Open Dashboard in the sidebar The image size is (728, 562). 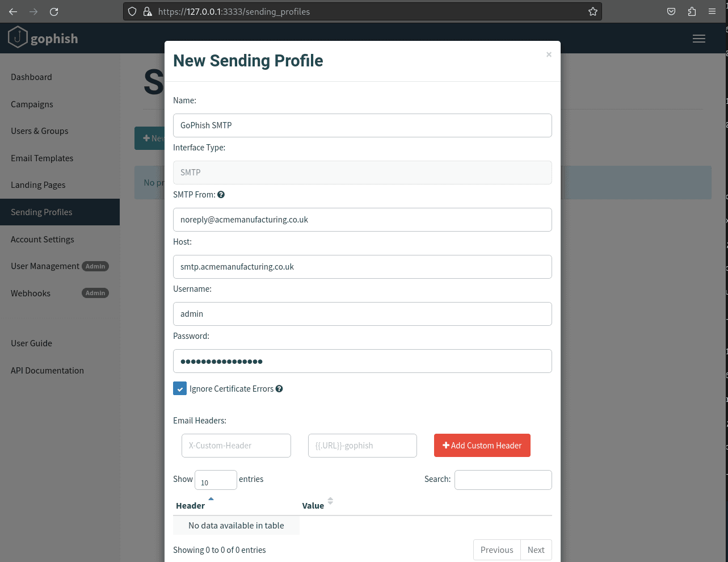click(x=31, y=77)
